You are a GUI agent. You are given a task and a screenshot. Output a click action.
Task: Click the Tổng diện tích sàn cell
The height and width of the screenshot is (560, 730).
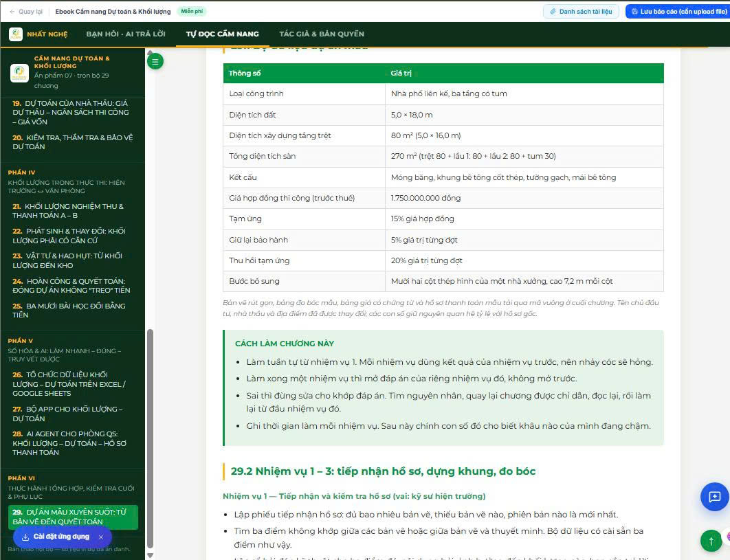coord(304,157)
